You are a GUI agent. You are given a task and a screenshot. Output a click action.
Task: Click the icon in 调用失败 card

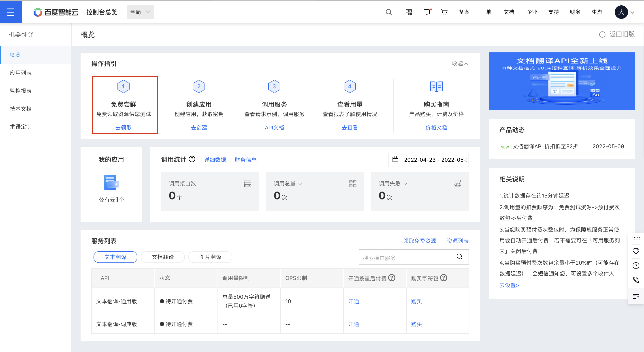[x=458, y=183]
